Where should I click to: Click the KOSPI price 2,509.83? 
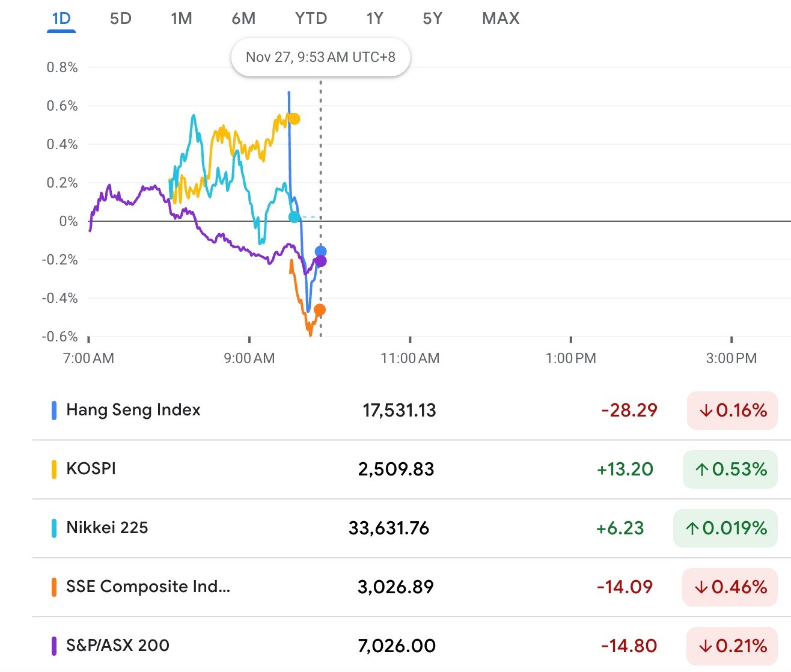(396, 469)
